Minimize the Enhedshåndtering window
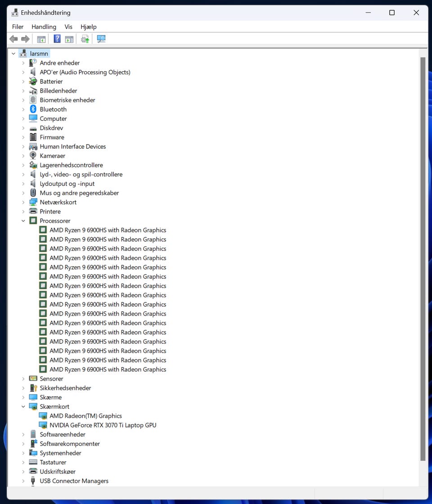Viewport: 432px width, 504px height. click(x=368, y=13)
